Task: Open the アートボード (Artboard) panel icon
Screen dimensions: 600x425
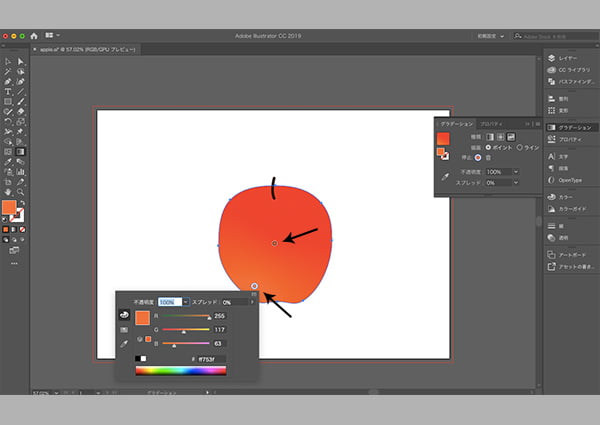Action: point(551,254)
